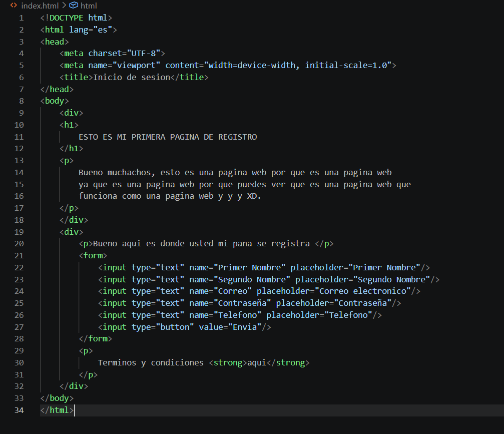Image resolution: width=504 pixels, height=434 pixels.
Task: Open the index.html breadcrumb segment
Action: pos(40,6)
